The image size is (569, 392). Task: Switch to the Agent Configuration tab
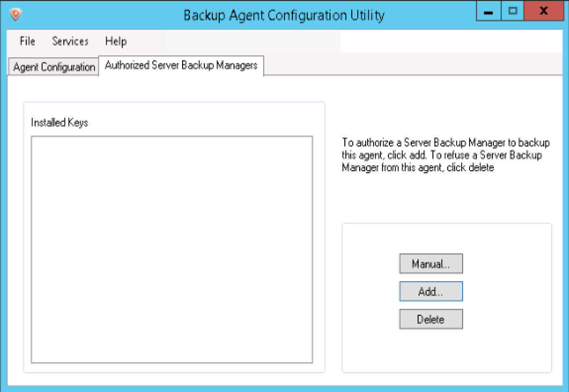54,67
